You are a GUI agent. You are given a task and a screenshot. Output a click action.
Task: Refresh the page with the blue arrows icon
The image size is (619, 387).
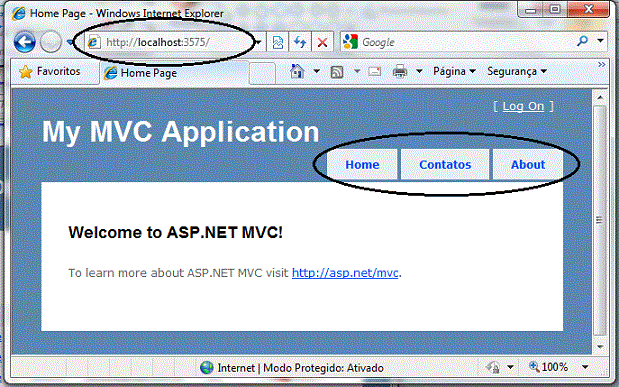pyautogui.click(x=300, y=42)
